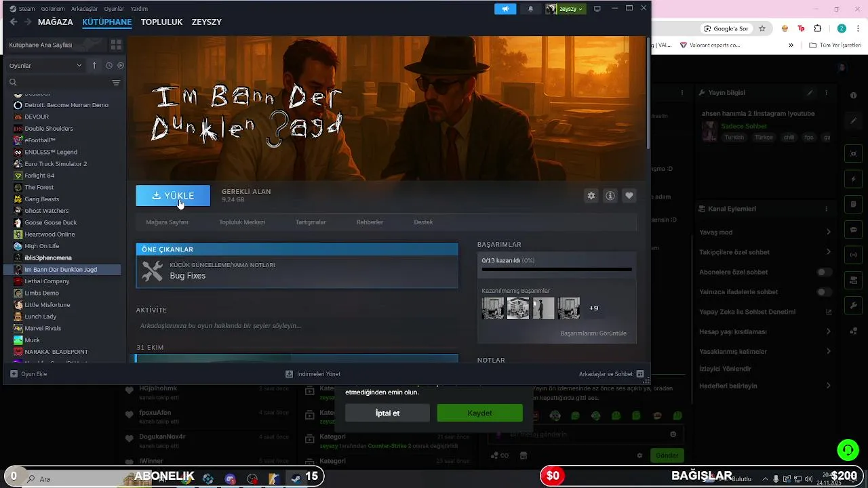Screen dimensions: 868x488
Task: Click the İndirmeleri Yönet download icon
Action: [290, 373]
